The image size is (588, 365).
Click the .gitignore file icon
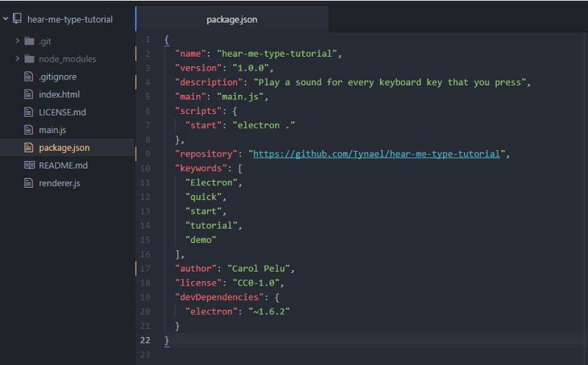tap(29, 77)
